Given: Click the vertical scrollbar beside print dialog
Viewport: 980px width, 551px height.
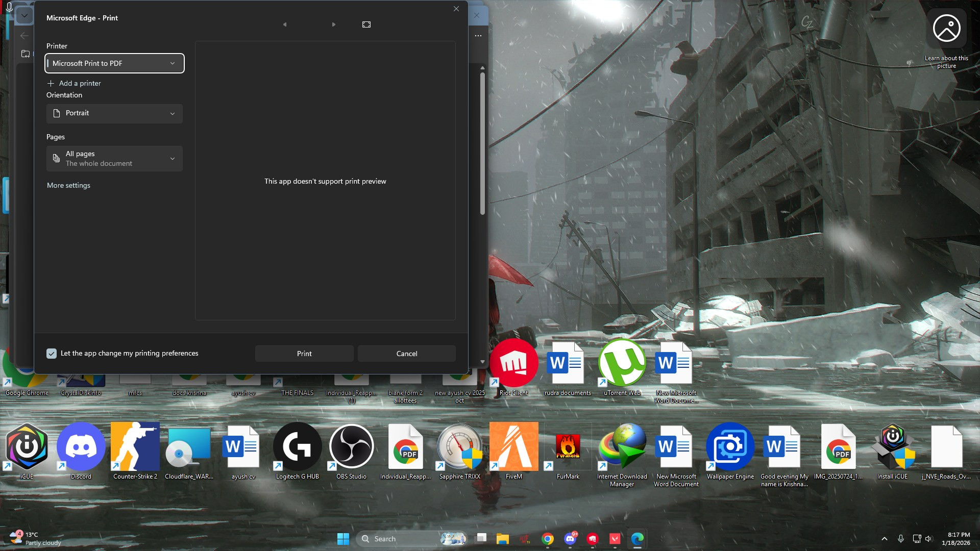Looking at the screenshot, I should (482, 143).
